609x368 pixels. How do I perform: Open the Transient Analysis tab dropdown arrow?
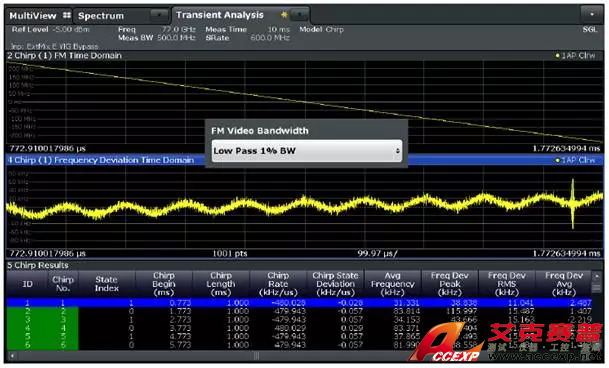[299, 15]
